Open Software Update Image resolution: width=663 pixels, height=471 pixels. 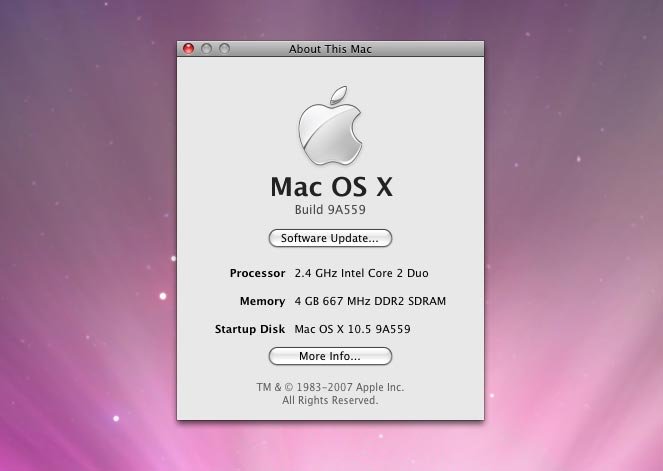(x=330, y=238)
